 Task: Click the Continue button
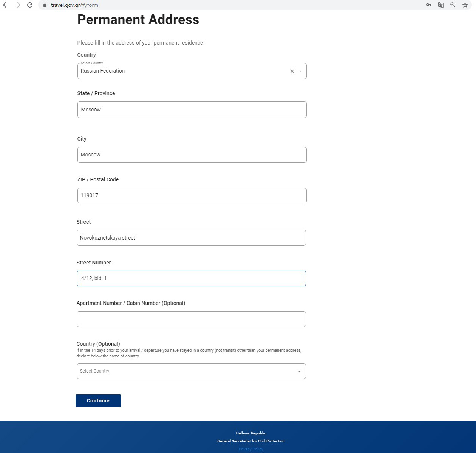click(x=98, y=400)
